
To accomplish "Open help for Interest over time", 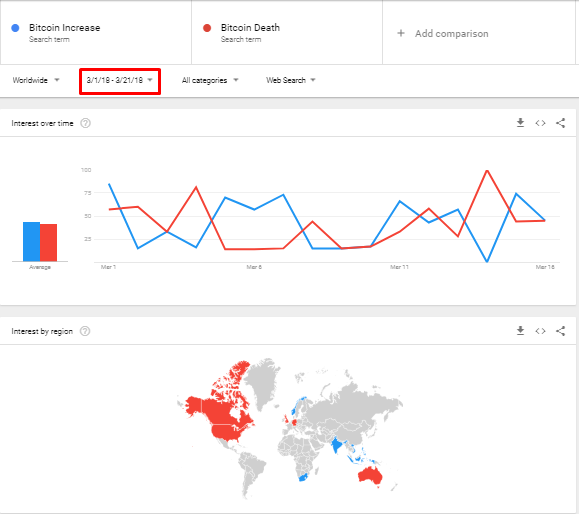I will click(85, 123).
